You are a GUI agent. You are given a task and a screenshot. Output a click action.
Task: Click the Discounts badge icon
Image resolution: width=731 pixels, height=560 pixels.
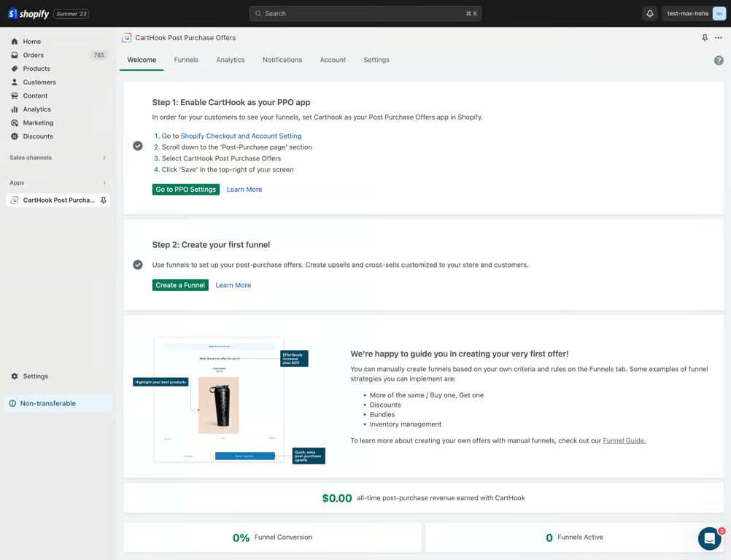click(15, 136)
